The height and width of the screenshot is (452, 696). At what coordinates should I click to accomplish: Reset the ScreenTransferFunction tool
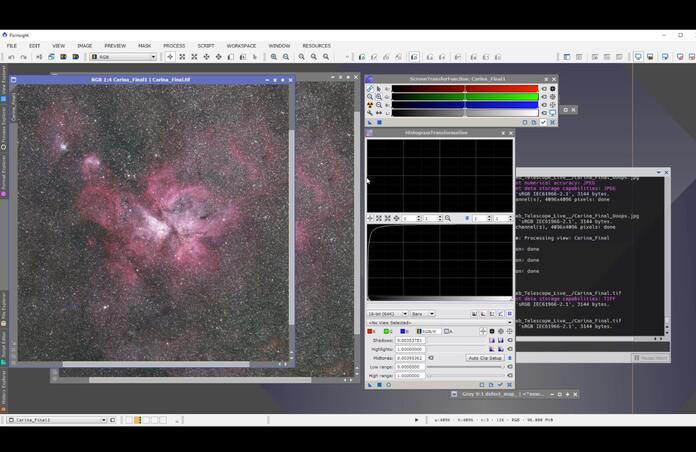click(x=553, y=122)
